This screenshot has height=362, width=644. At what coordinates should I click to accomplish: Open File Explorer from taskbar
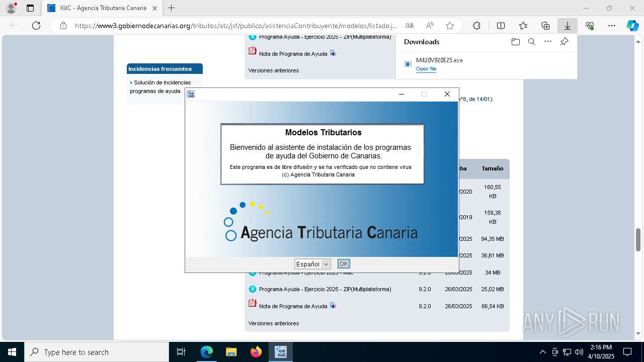(231, 352)
